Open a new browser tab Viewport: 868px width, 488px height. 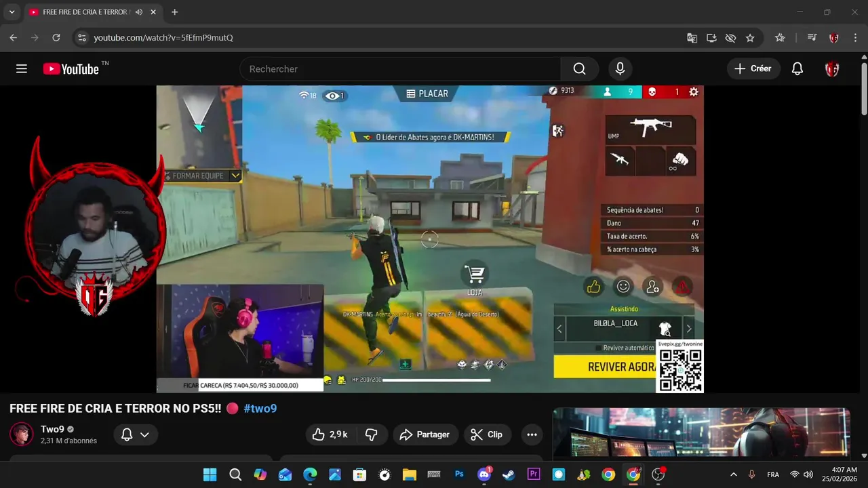[x=174, y=12]
